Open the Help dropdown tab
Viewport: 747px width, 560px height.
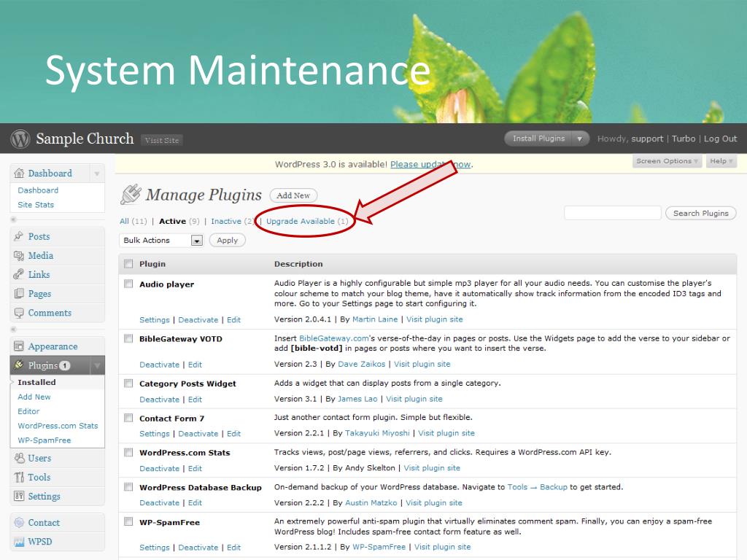coord(721,161)
